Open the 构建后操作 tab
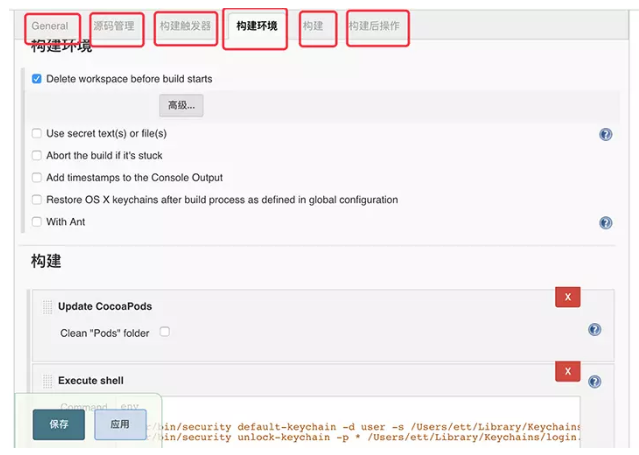 point(374,26)
